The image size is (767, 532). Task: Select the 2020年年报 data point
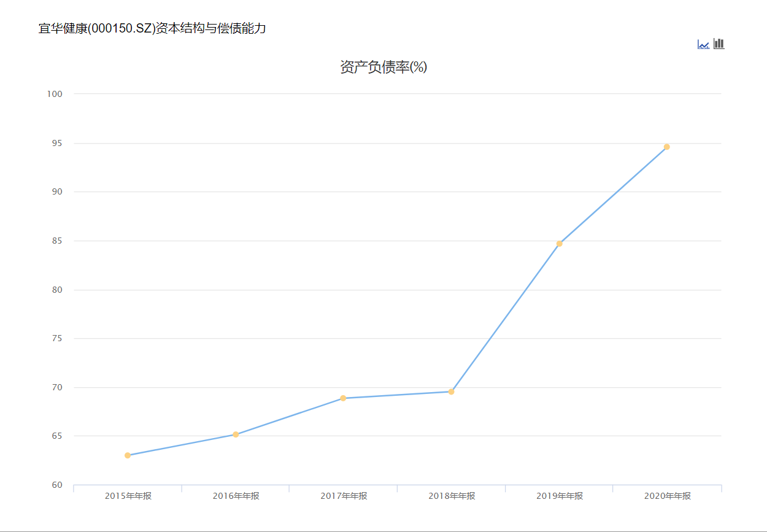(667, 147)
